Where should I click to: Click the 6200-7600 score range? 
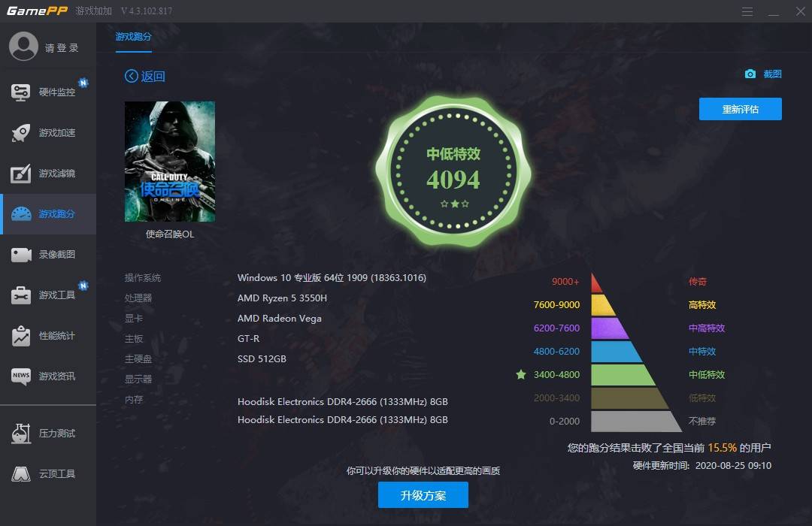pyautogui.click(x=556, y=328)
